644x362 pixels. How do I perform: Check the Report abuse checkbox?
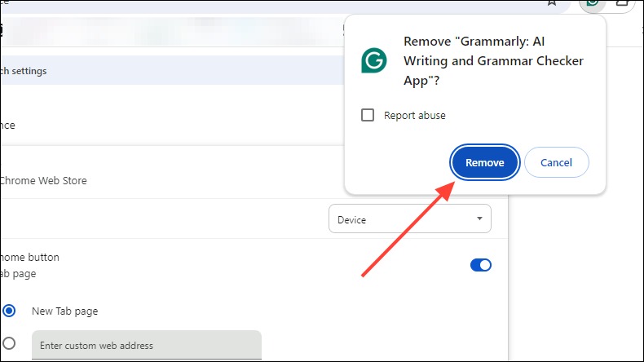[x=367, y=115]
